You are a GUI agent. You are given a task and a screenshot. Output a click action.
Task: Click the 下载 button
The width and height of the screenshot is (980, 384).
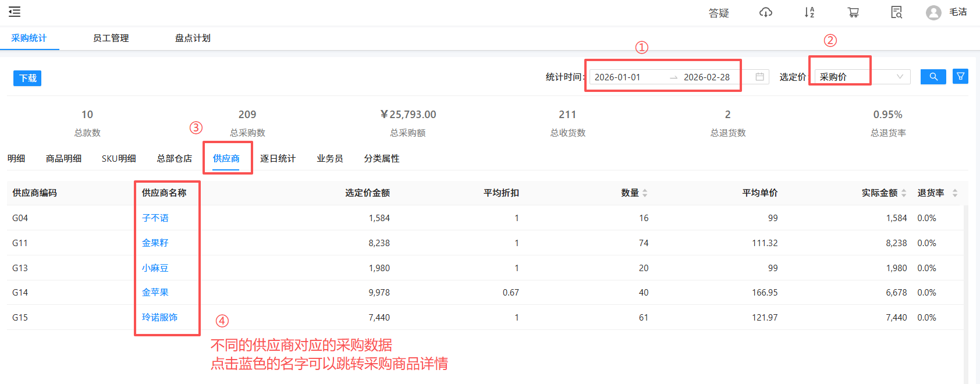[27, 78]
